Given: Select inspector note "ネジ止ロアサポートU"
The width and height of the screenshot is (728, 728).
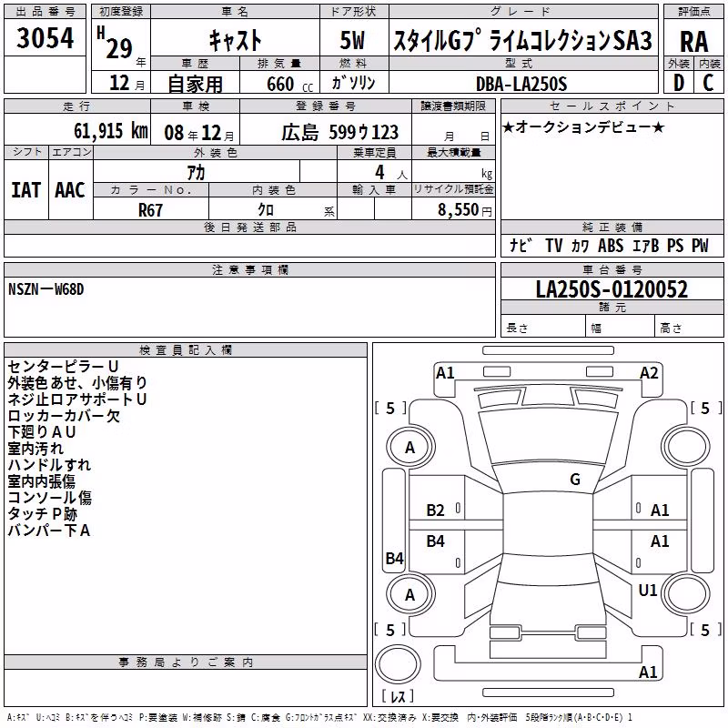Looking at the screenshot, I should [x=77, y=399].
